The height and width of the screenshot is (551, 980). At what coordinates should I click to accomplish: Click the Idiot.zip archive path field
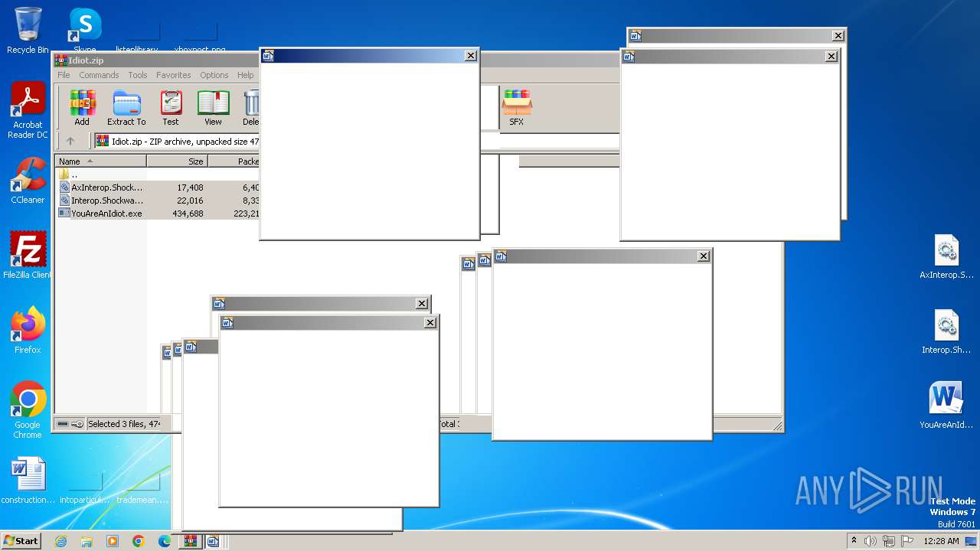[178, 141]
